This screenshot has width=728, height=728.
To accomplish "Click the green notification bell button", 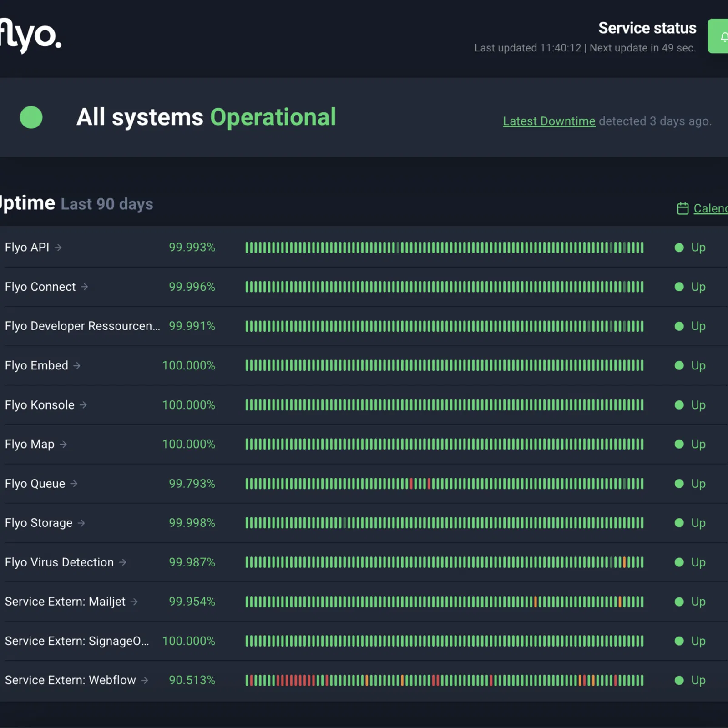I will tap(718, 36).
